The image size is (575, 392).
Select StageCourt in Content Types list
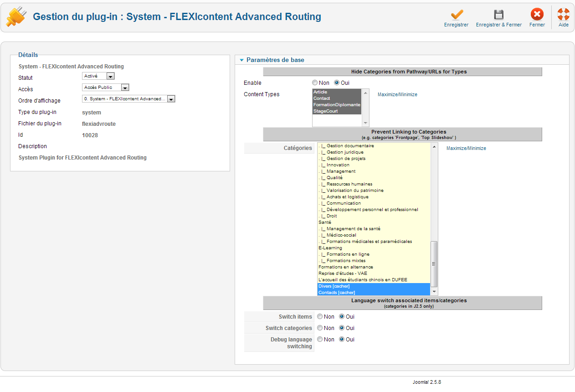[337, 111]
